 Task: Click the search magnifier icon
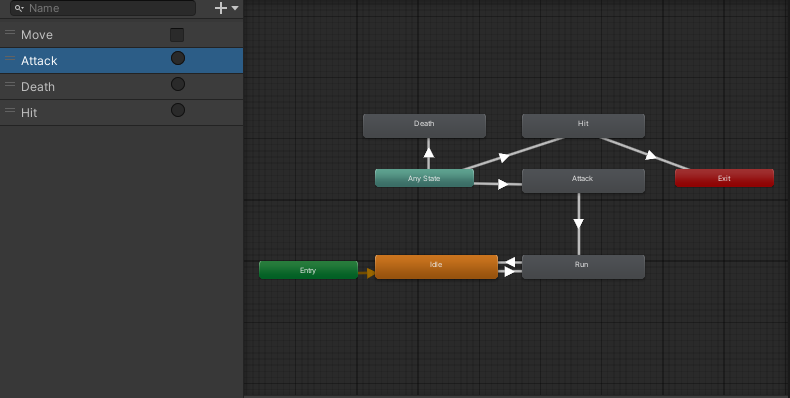point(19,8)
